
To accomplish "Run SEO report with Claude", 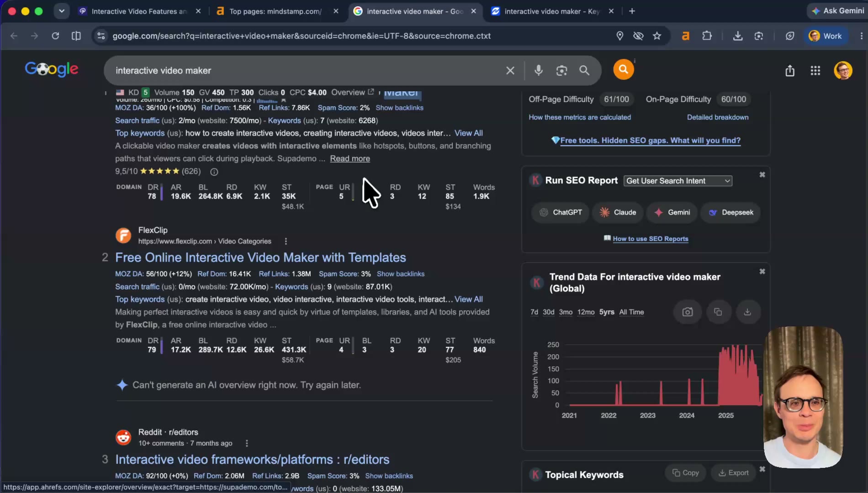I will (618, 213).
